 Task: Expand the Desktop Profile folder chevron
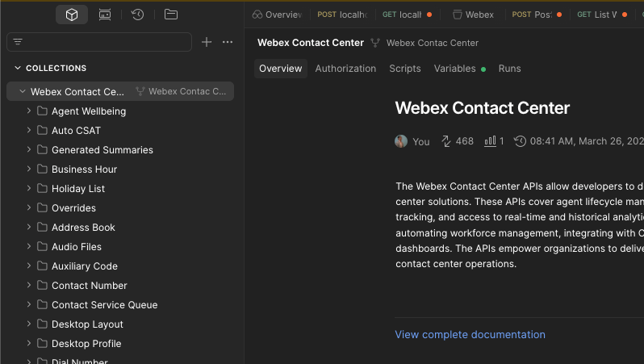coord(29,343)
